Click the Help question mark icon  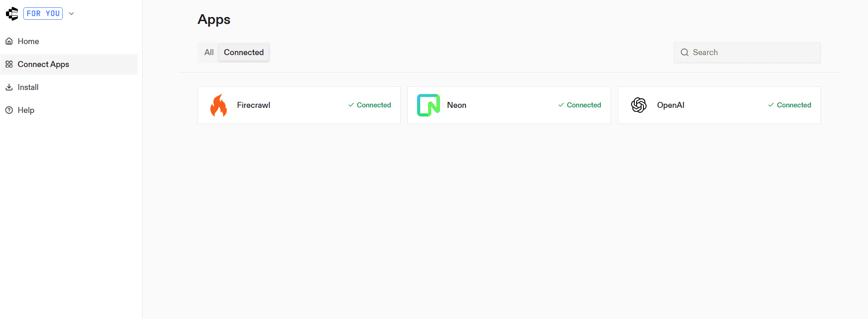[9, 110]
